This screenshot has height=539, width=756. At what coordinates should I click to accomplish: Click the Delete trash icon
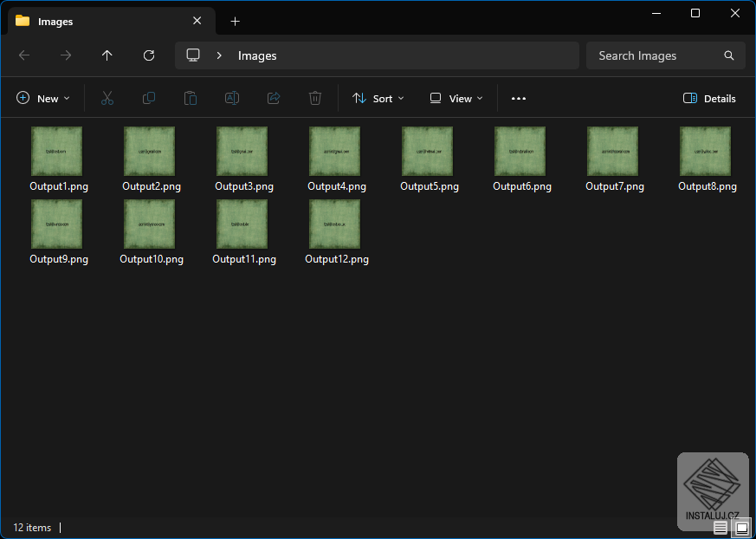[x=315, y=99]
